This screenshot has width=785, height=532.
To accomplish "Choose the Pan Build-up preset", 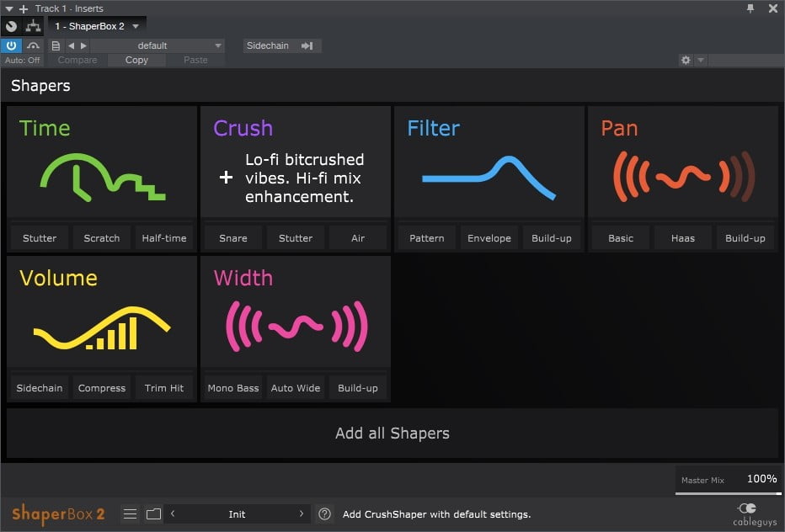I will point(745,238).
